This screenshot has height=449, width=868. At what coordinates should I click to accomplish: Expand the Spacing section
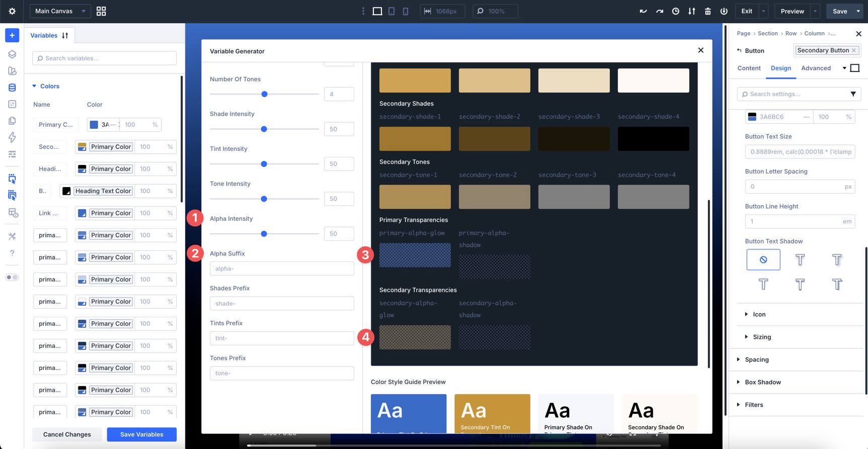coord(756,360)
